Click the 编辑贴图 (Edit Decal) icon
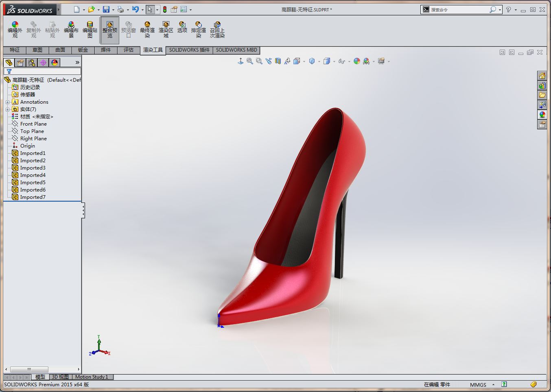The image size is (551, 392). [x=90, y=30]
